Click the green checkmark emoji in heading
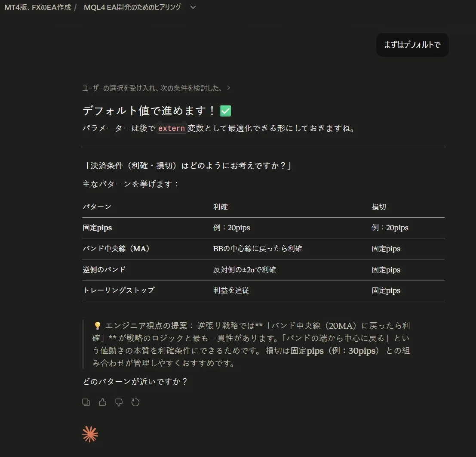The height and width of the screenshot is (457, 476). click(225, 111)
